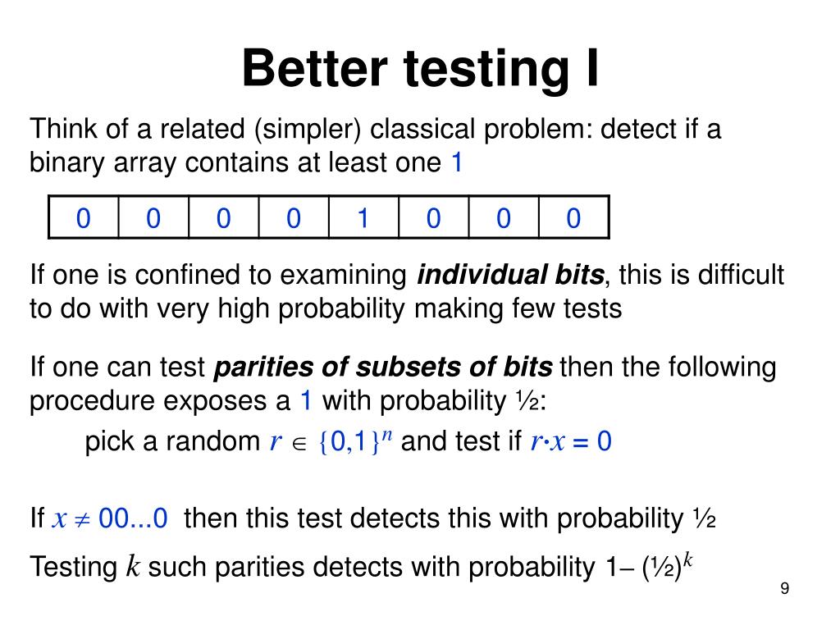Click the fourth cell of the binary array
The height and width of the screenshot is (630, 840).
click(x=294, y=217)
